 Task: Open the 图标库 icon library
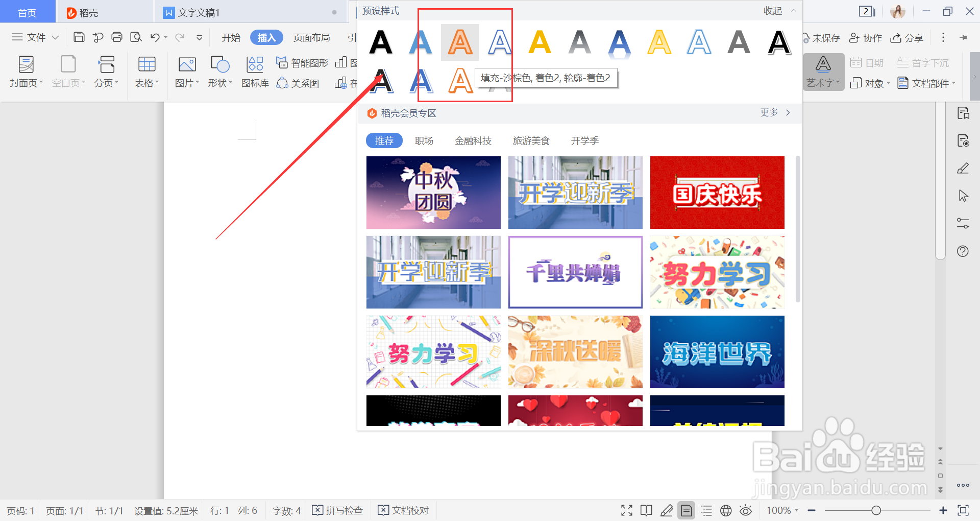[x=255, y=72]
